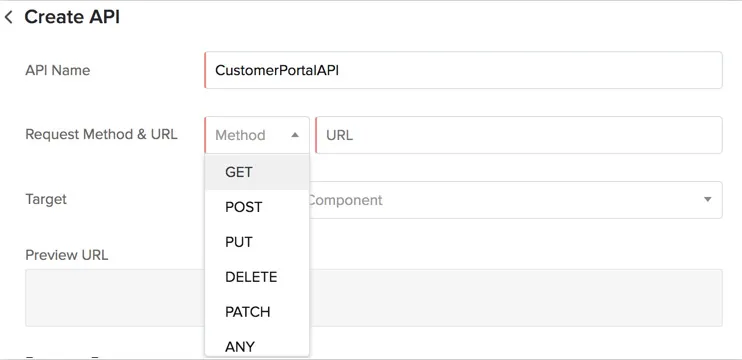Image resolution: width=742 pixels, height=360 pixels.
Task: Choose the PATCH method option
Action: (257, 312)
